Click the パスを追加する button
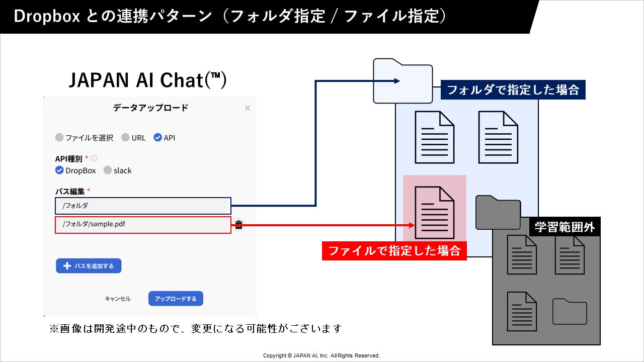Viewport: 644px width, 362px height. (89, 266)
